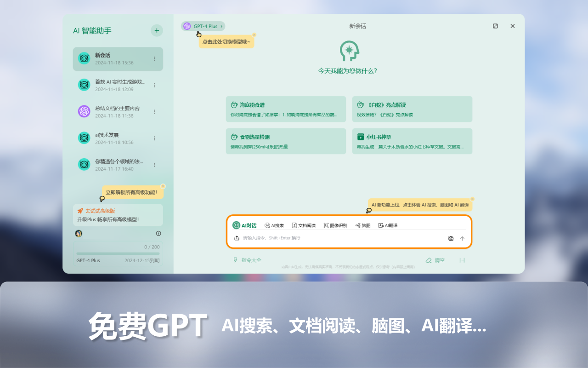Viewport: 588px width, 368px height.
Task: Expand the new conversation fullscreen view
Action: (495, 26)
